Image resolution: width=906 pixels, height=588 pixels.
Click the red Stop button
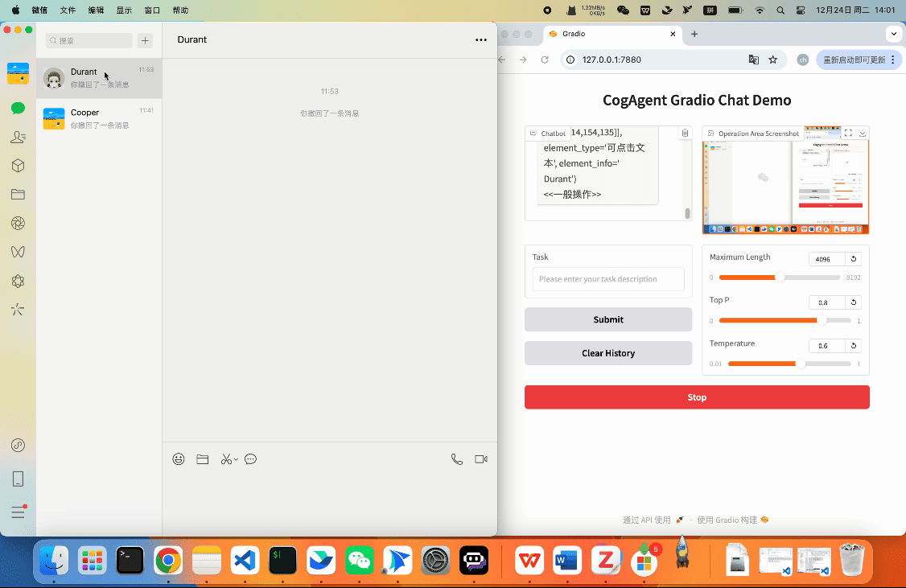697,397
